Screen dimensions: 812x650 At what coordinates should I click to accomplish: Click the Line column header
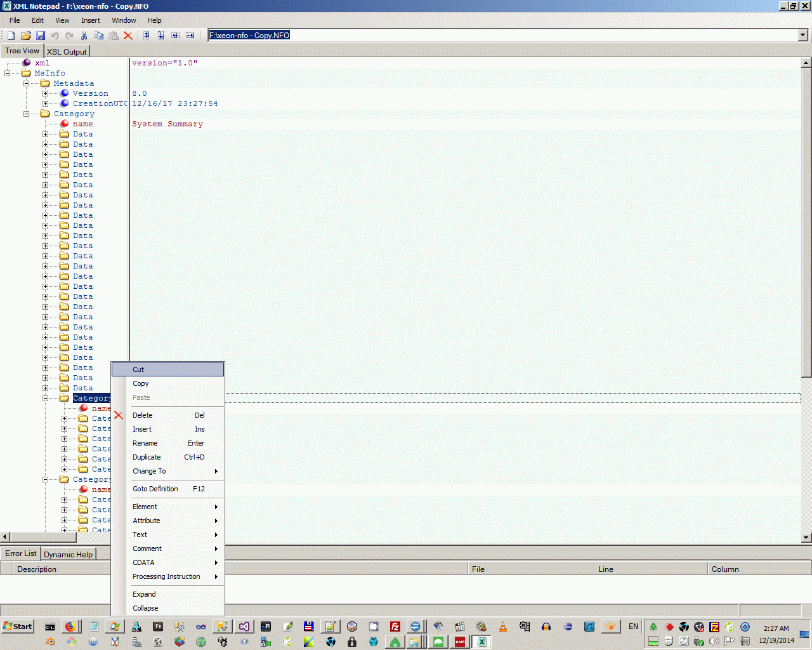(651, 569)
